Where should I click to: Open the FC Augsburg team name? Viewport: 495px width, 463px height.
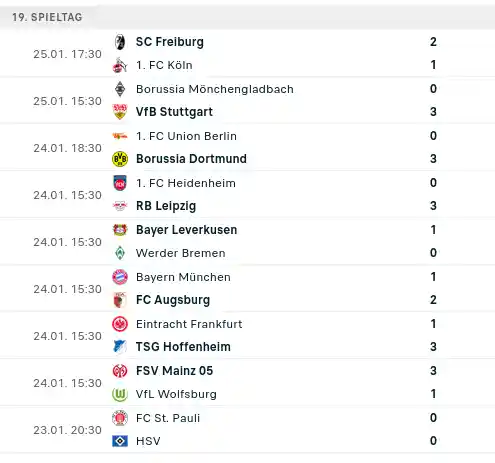pyautogui.click(x=173, y=300)
